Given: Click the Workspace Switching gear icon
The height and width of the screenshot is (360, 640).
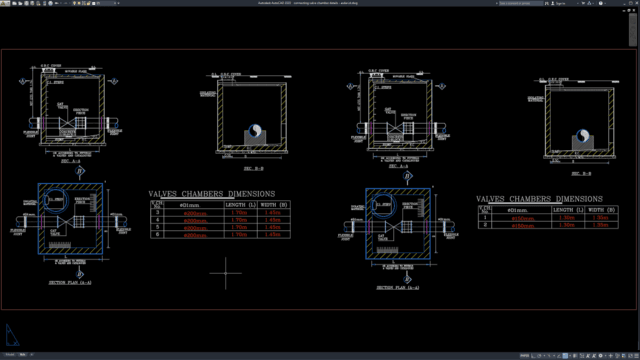Looking at the screenshot, I should (x=600, y=356).
